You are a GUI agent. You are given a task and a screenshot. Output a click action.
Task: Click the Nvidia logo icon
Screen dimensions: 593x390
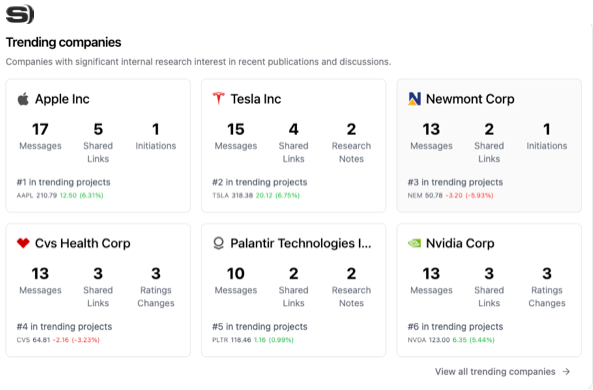point(414,243)
